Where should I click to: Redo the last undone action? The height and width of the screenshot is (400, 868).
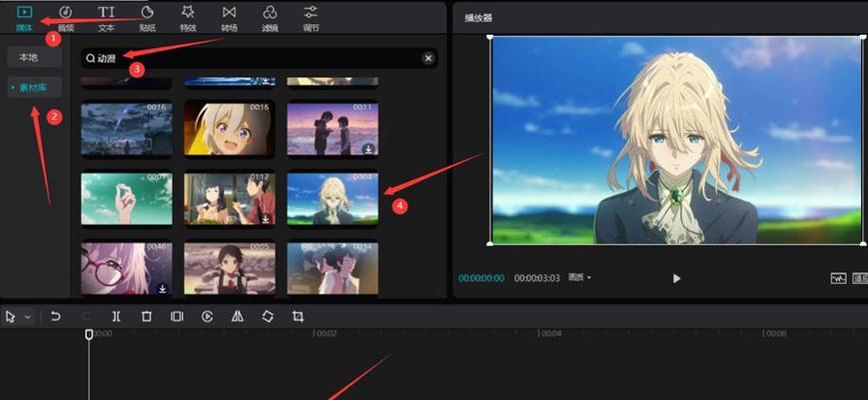(86, 316)
